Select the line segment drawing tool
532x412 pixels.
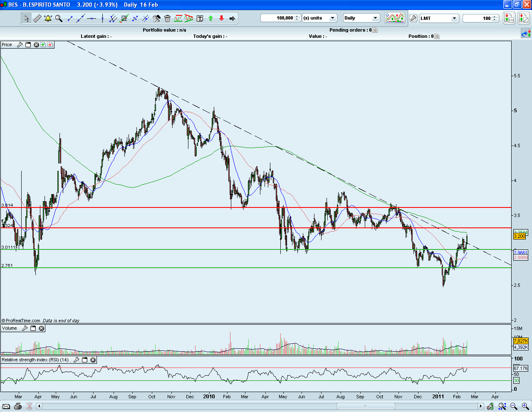[70, 18]
